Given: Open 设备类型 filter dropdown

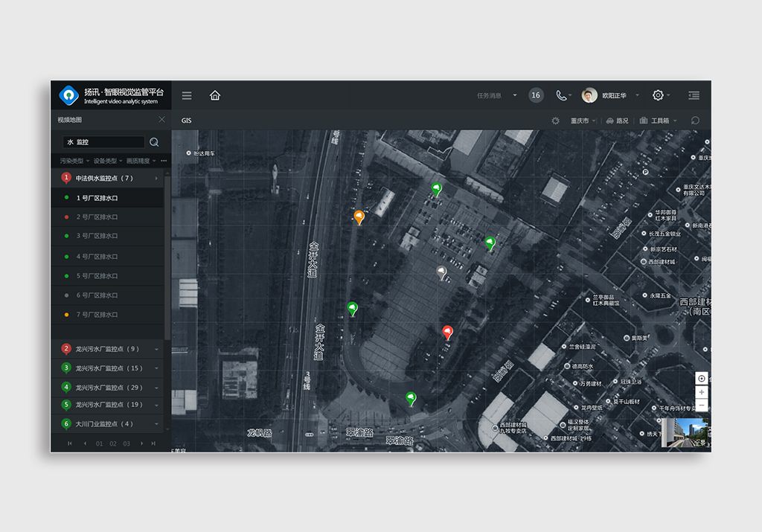Looking at the screenshot, I should tap(108, 161).
